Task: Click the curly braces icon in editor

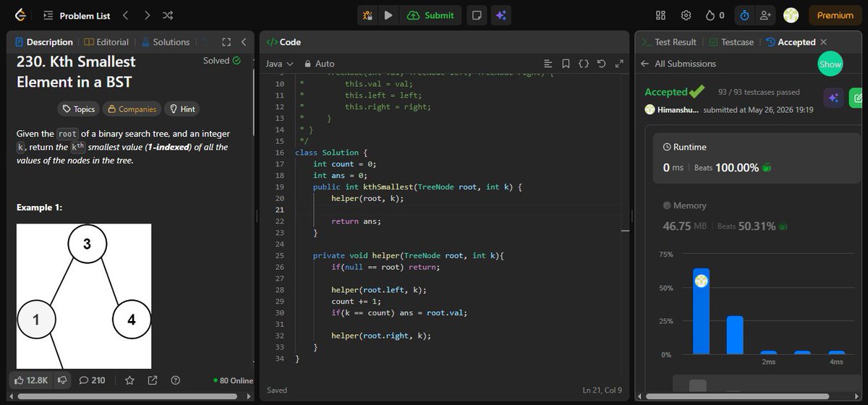Action: [584, 64]
